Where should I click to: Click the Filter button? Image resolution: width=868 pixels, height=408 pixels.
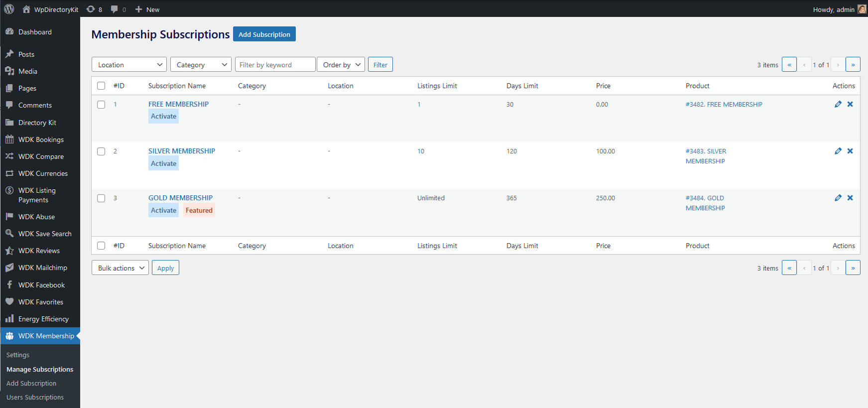[x=380, y=64]
